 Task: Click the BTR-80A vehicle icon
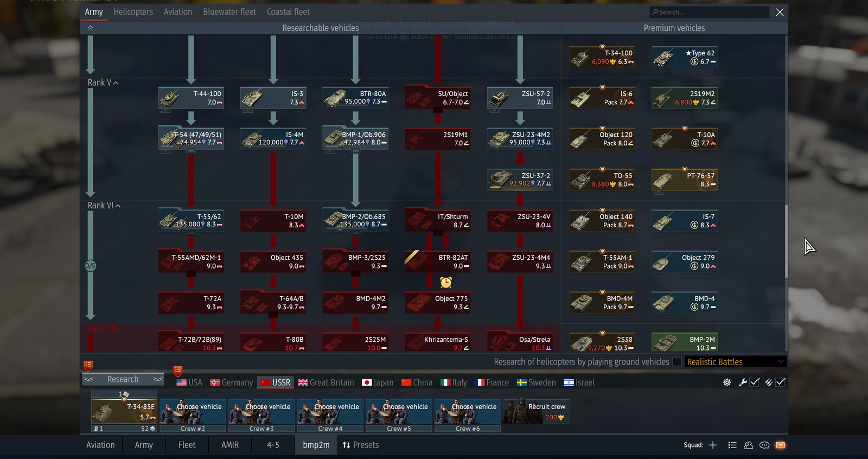tap(335, 98)
